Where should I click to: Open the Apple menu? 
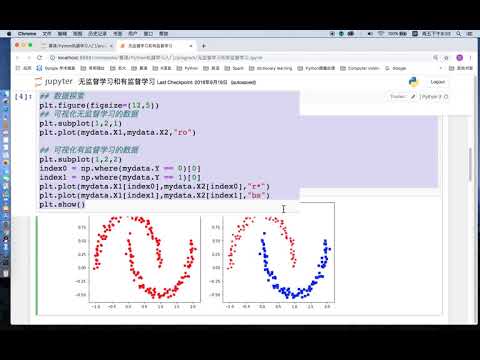pyautogui.click(x=9, y=34)
